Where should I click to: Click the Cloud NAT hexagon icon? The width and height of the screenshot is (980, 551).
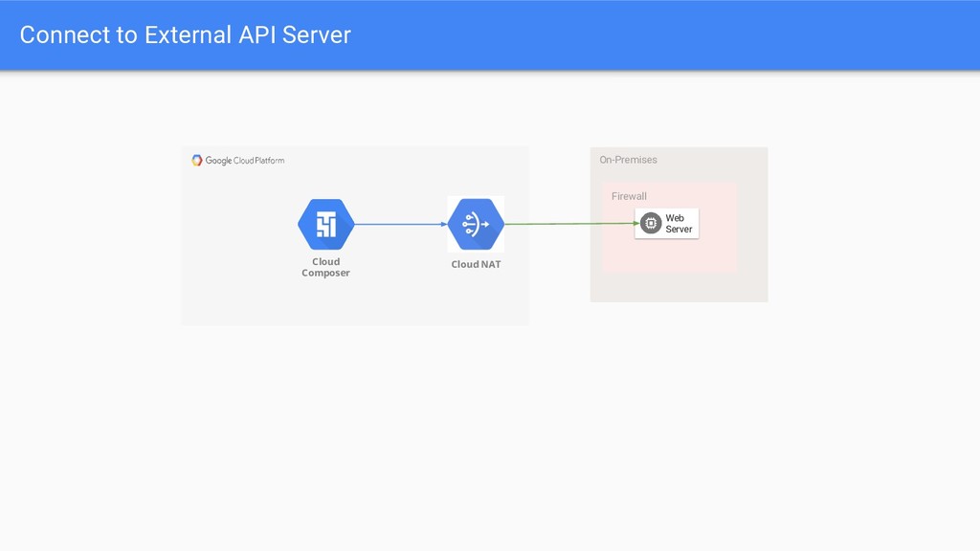[476, 224]
